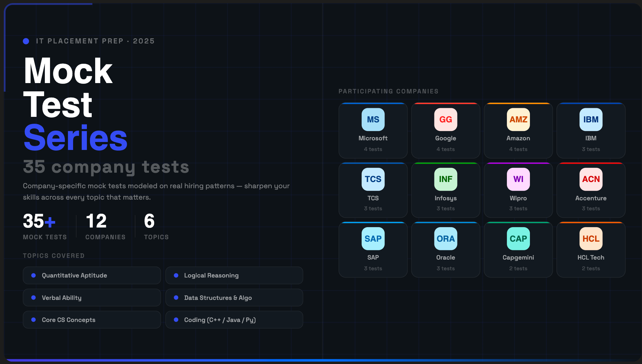642x364 pixels.
Task: Click the 'COMPANIES' stat label
Action: click(x=106, y=237)
